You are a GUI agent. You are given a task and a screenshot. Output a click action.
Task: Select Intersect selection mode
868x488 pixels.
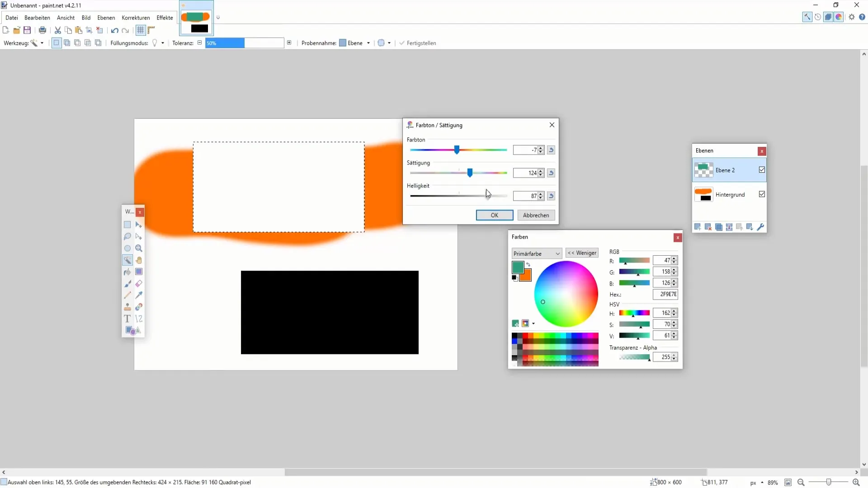tap(88, 43)
